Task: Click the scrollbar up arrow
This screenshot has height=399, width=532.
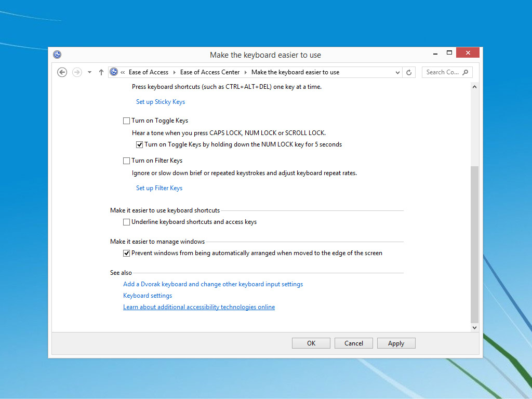Action: coord(475,87)
